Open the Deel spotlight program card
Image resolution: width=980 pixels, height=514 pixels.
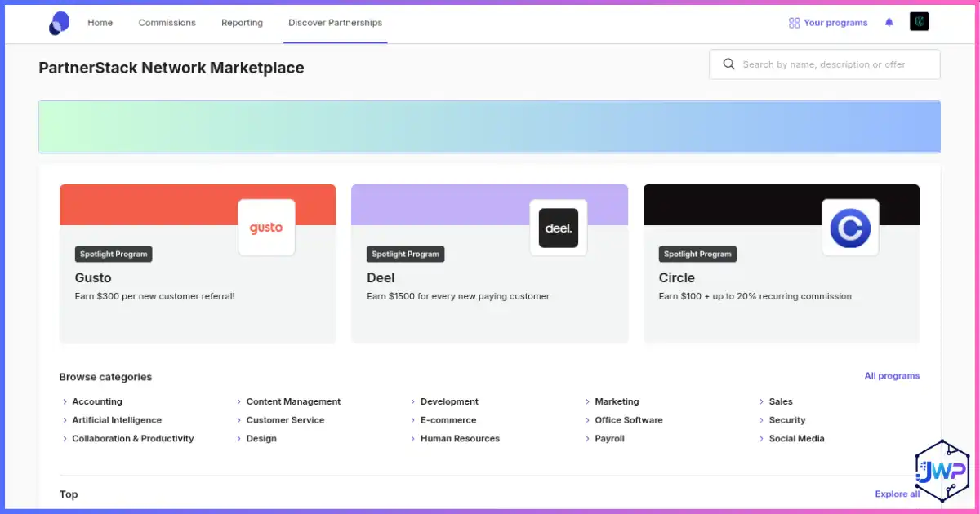point(490,264)
